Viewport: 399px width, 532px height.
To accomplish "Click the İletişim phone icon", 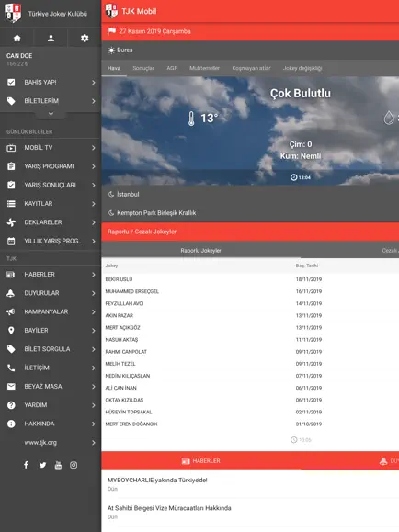I will [x=11, y=368].
